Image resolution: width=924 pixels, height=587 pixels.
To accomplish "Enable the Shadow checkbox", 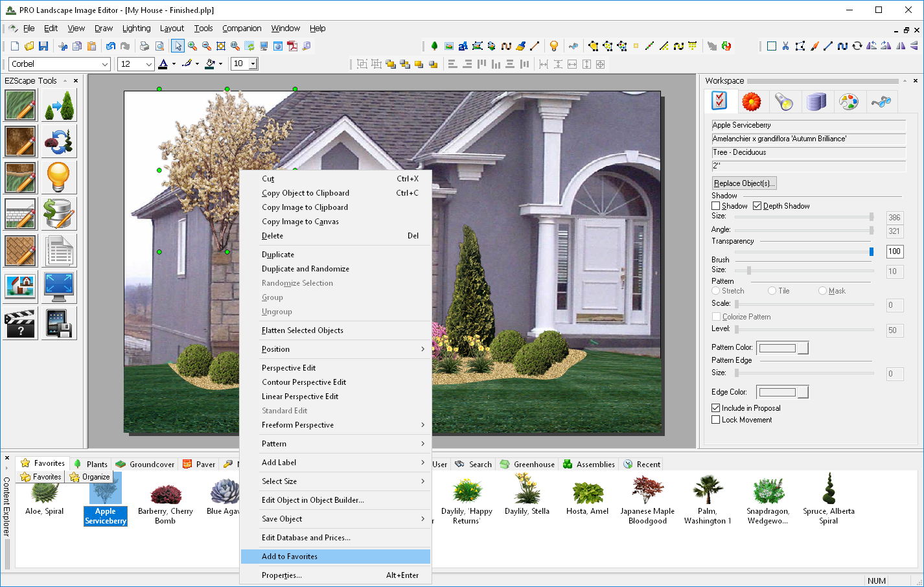I will pyautogui.click(x=716, y=206).
